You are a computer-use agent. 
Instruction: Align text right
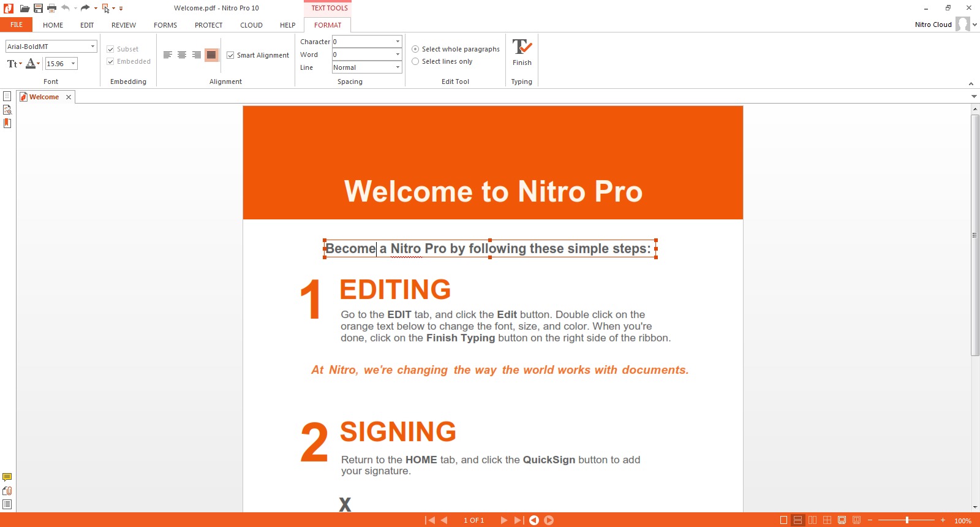(x=197, y=55)
